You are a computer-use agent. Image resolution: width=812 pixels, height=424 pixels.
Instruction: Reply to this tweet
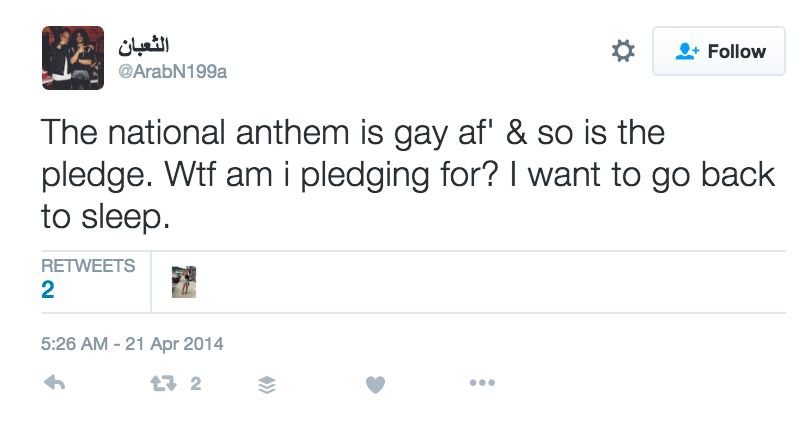[x=55, y=383]
